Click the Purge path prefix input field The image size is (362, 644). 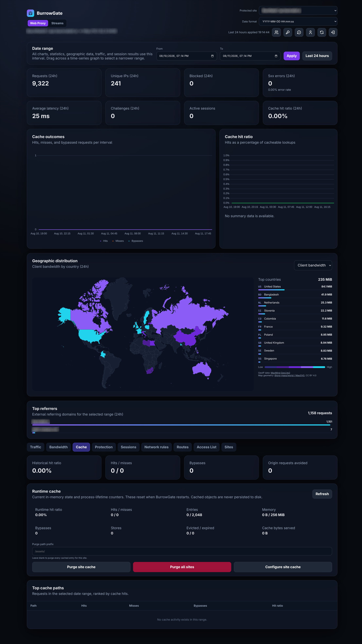[182, 551]
